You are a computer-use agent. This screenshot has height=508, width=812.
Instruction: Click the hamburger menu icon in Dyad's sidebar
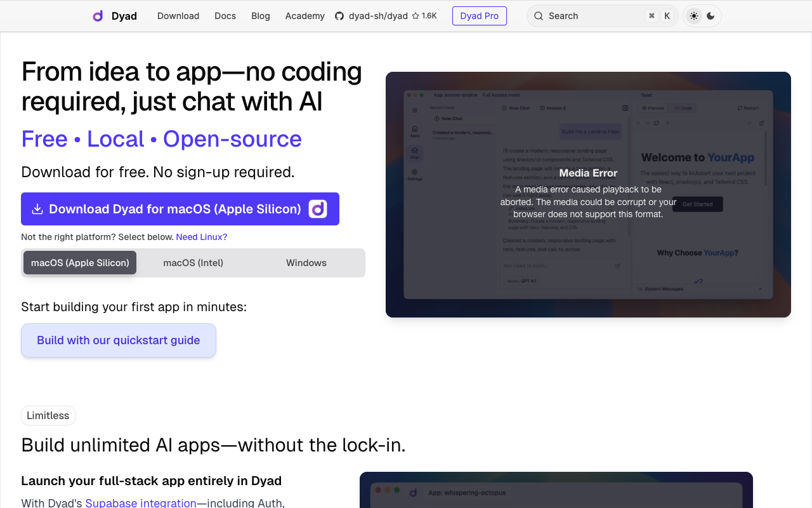click(x=415, y=110)
